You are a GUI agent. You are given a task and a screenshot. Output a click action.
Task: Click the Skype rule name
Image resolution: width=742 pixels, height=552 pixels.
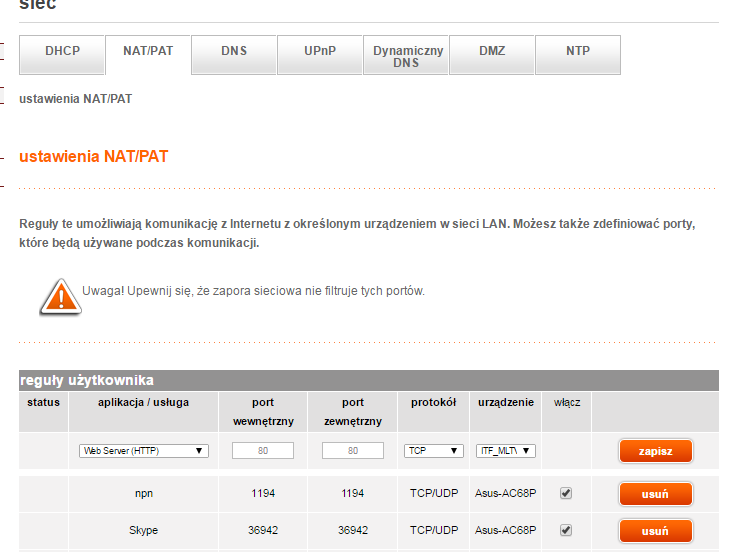(144, 531)
